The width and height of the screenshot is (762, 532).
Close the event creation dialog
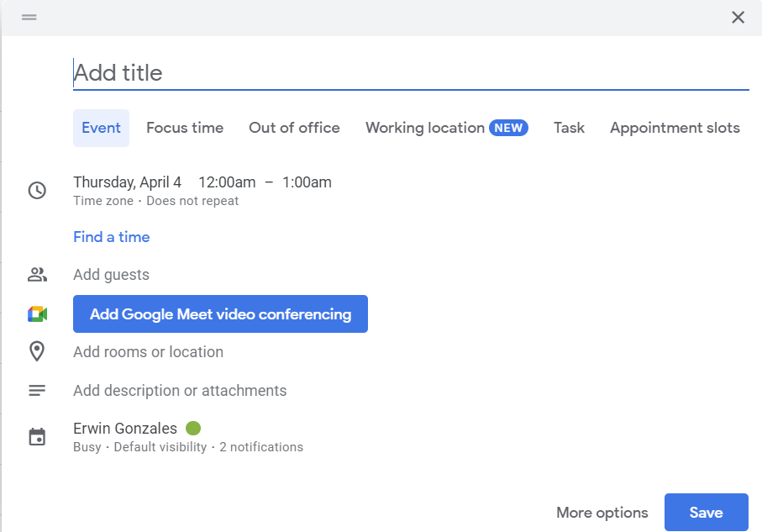pyautogui.click(x=738, y=18)
